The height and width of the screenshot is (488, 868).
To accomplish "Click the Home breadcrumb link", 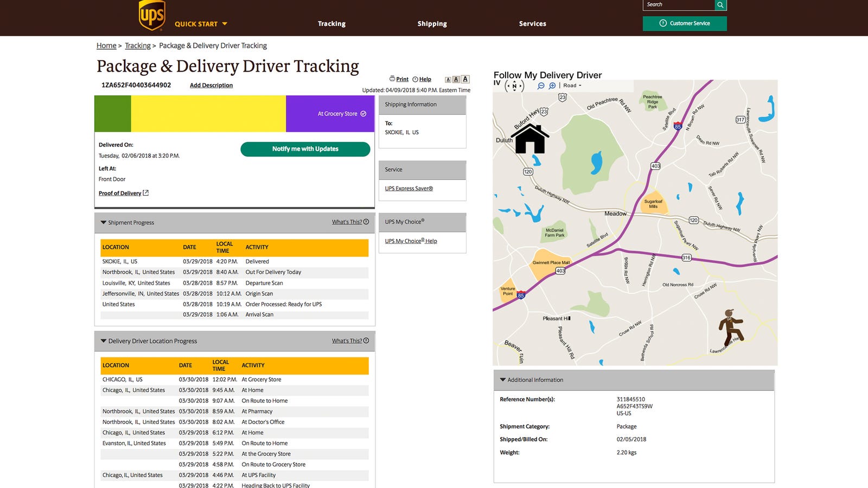I will click(x=106, y=46).
